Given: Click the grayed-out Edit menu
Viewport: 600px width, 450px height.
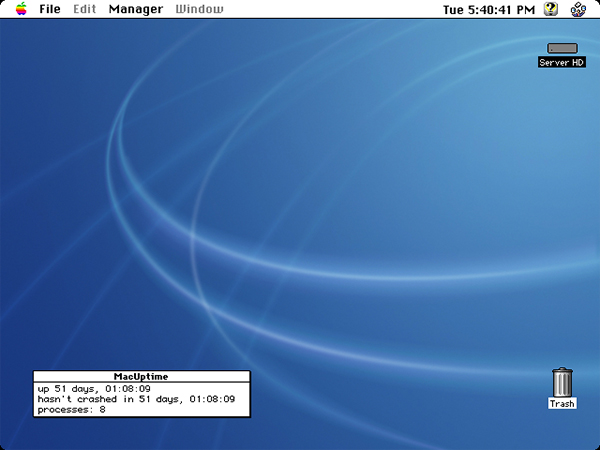Looking at the screenshot, I should click(85, 9).
